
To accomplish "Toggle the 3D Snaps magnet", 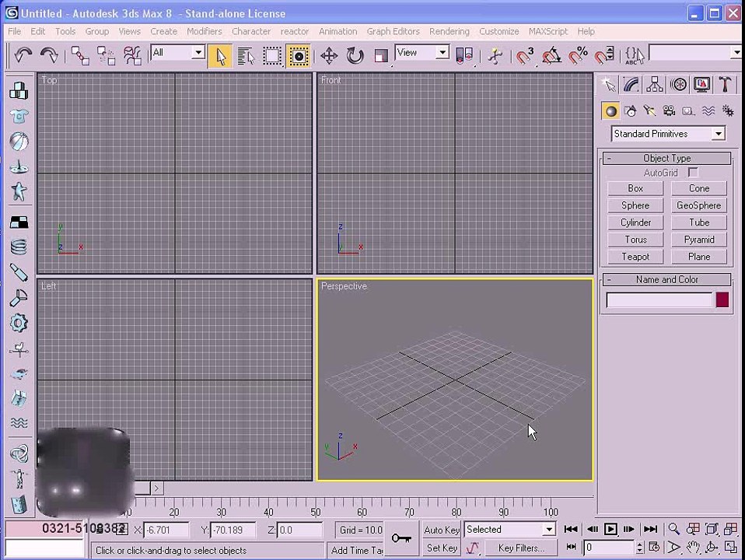I will (x=525, y=56).
